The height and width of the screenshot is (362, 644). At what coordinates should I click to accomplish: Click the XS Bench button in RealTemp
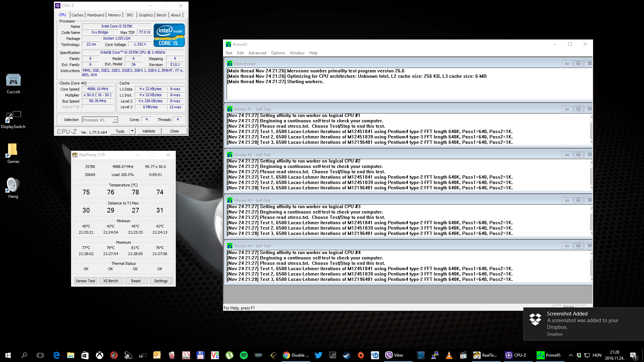(111, 281)
